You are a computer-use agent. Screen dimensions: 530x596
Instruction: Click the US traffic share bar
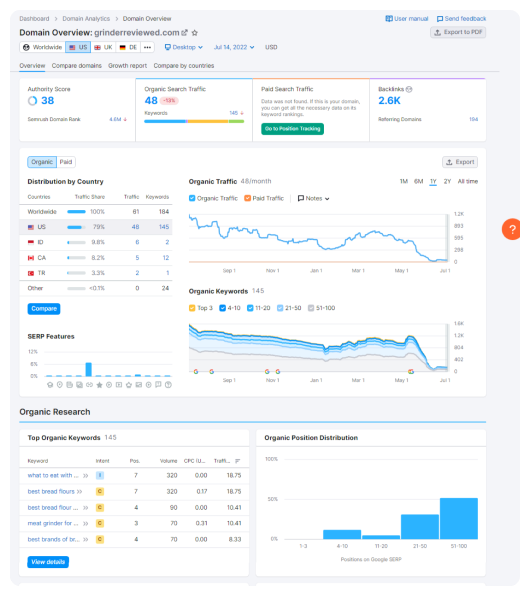click(x=76, y=227)
